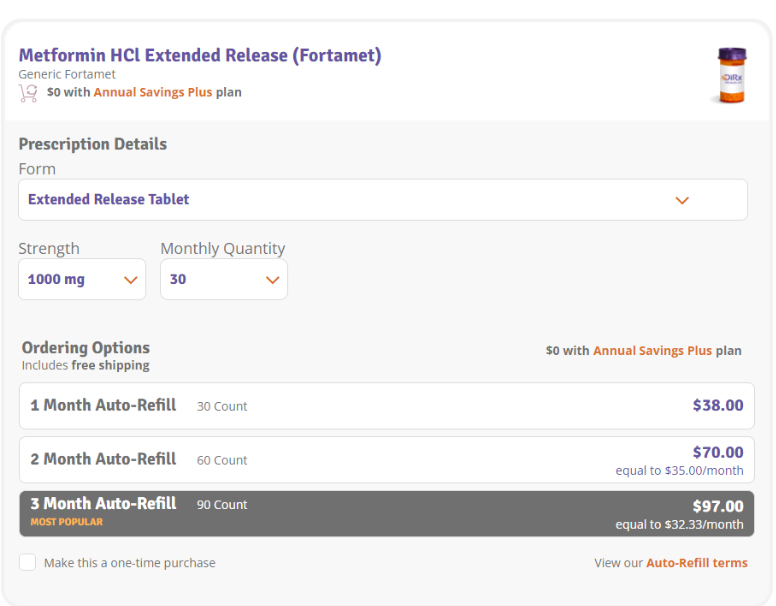Pick the 3 Month Auto-Refill most popular option

point(386,513)
